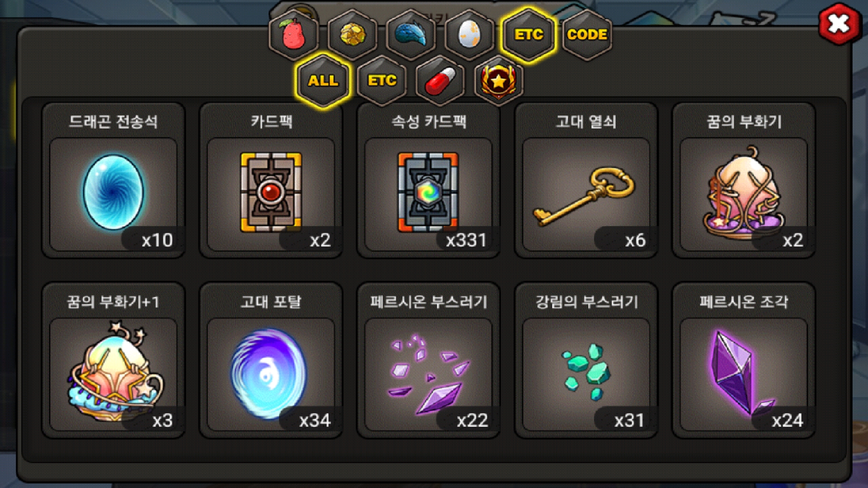This screenshot has height=488, width=868.
Task: Filter items by red pill capsule icon
Action: pyautogui.click(x=440, y=81)
